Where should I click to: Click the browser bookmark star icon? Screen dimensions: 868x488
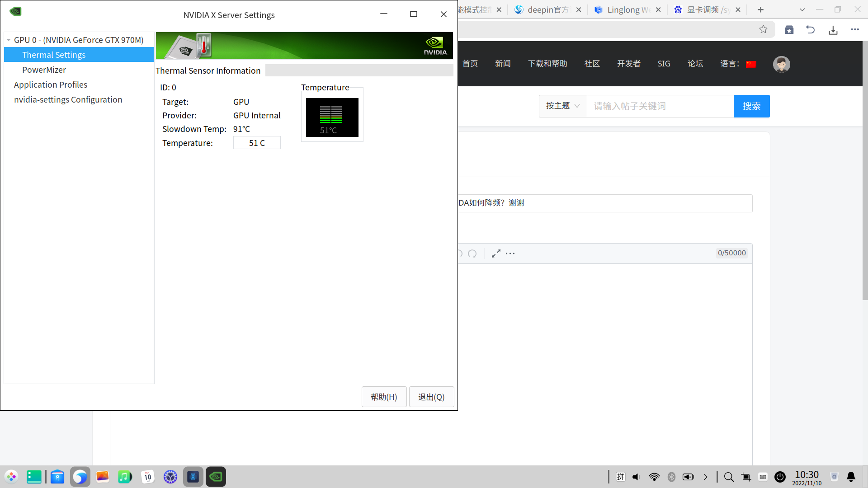763,30
